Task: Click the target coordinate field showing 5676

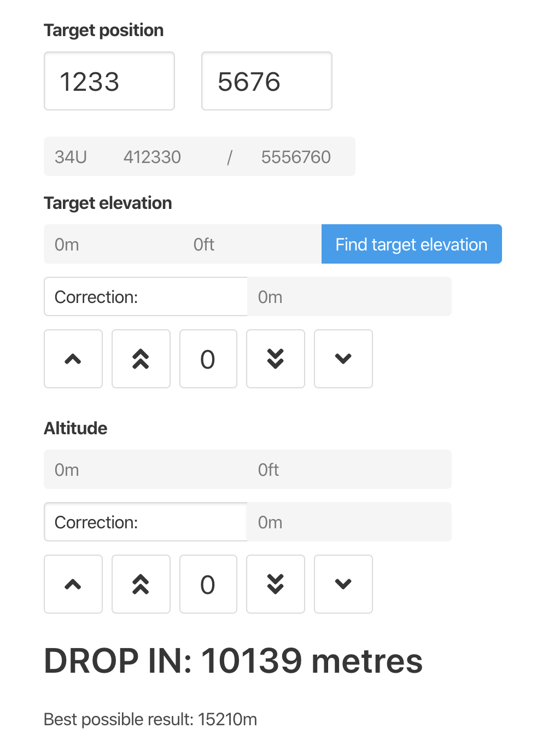Action: click(266, 81)
